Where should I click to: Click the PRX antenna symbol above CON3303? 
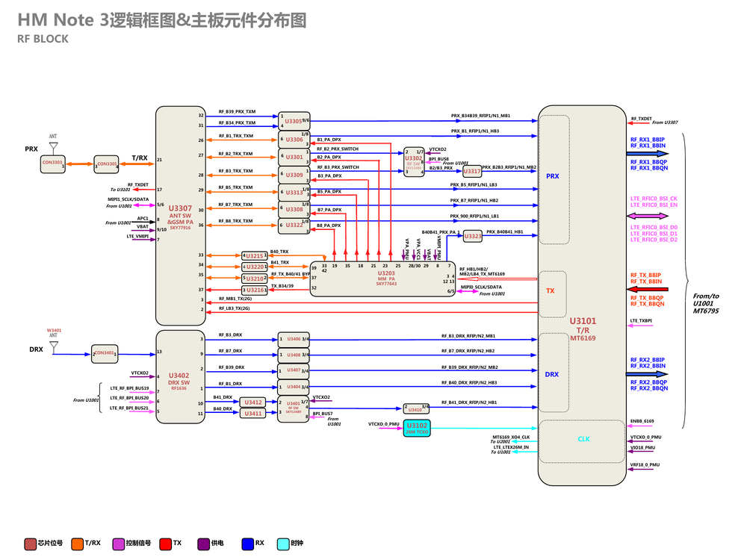click(x=53, y=146)
